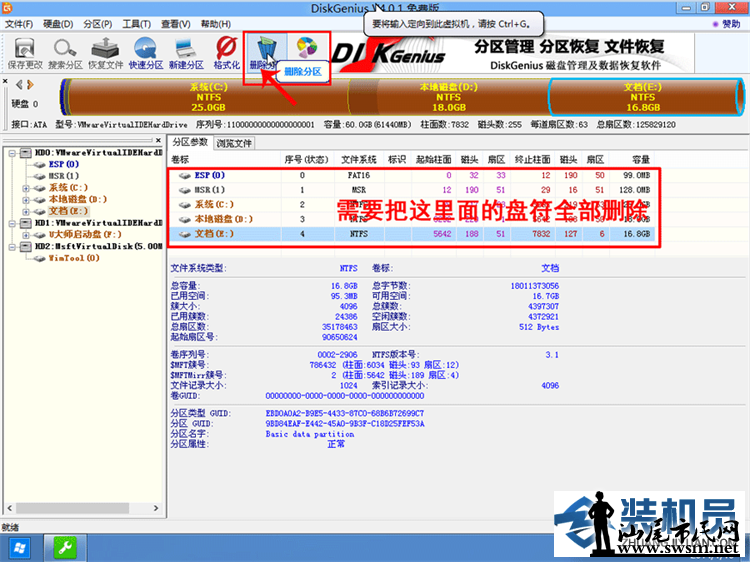Open the 文件(F) menu
Viewport: 750px width, 562px height.
[19, 24]
